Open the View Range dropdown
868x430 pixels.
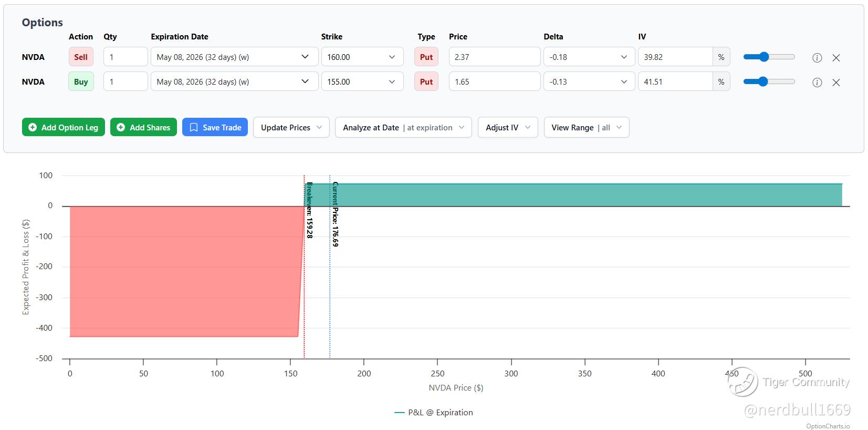point(587,127)
